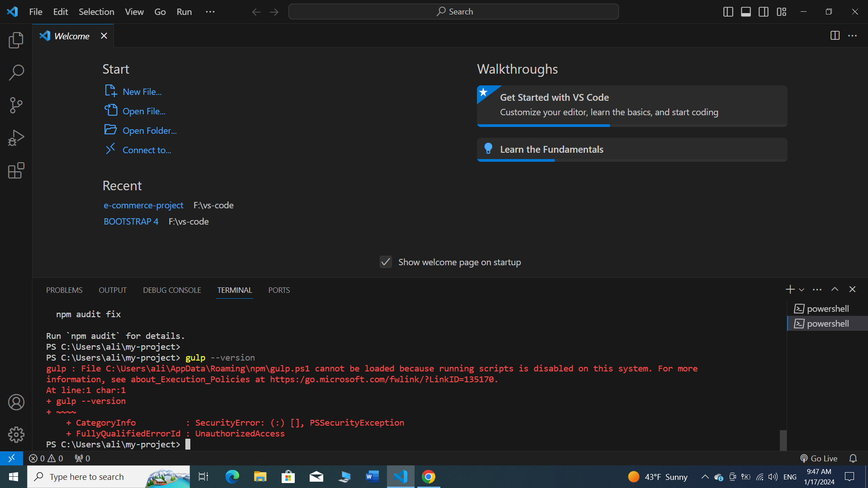Expand the hidden menus ellipsis in menu bar

pyautogui.click(x=210, y=12)
